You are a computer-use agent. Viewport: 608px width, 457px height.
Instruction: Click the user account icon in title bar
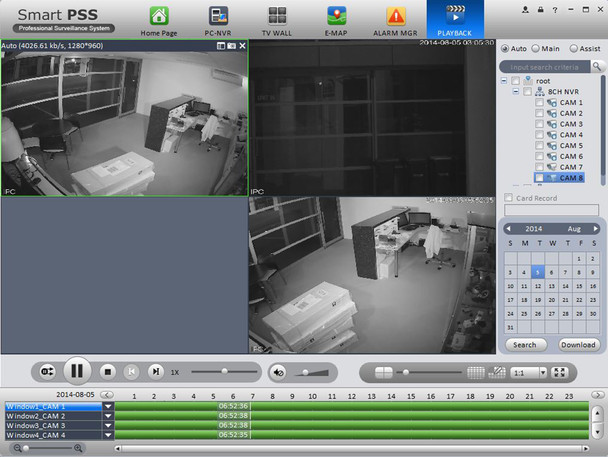[525, 10]
